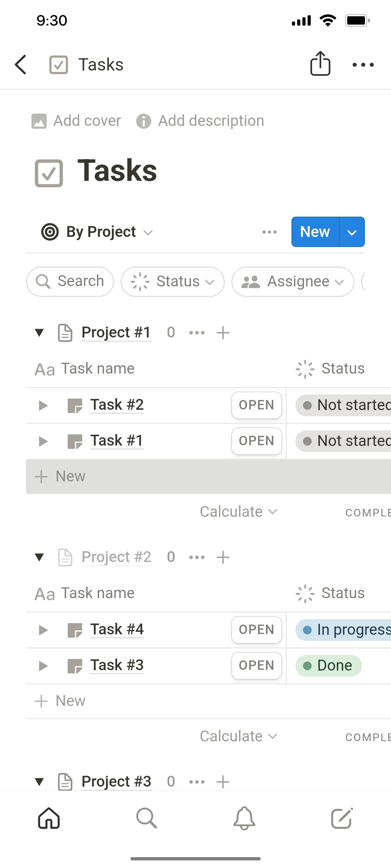Open the By Project view switcher
Viewport: 391px width, 868px height.
click(x=97, y=232)
